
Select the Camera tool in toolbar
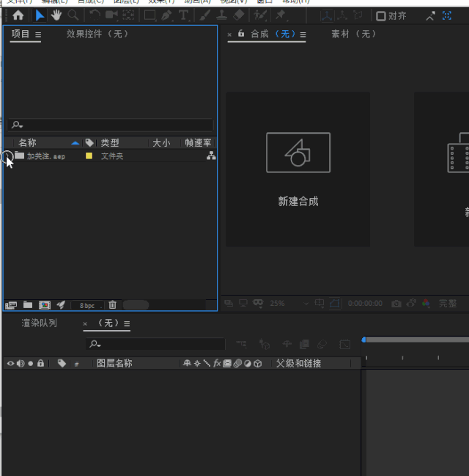point(111,15)
